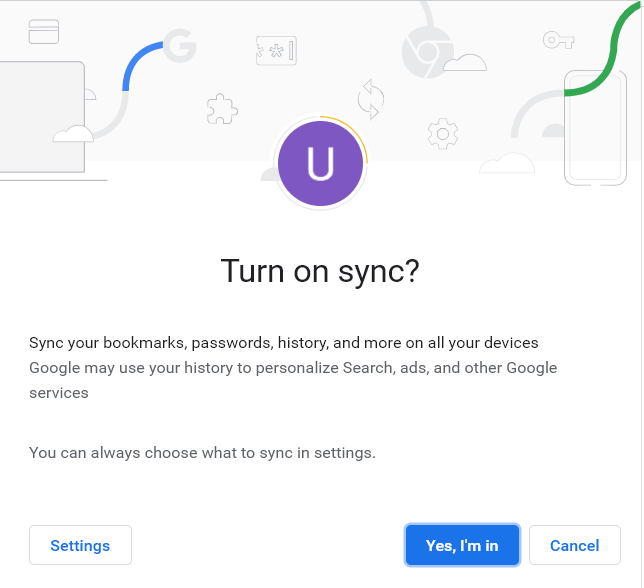Click the circular sync arrows icon
644x588 pixels.
(370, 99)
